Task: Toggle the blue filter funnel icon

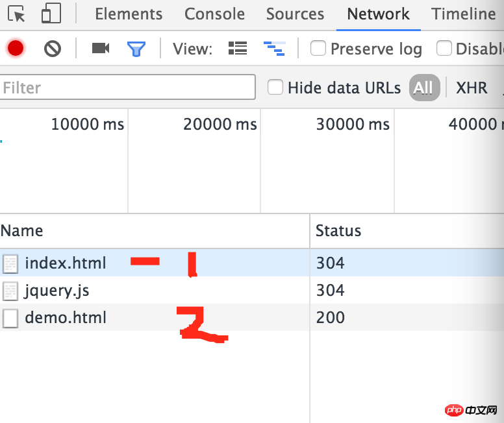Action: pyautogui.click(x=136, y=48)
